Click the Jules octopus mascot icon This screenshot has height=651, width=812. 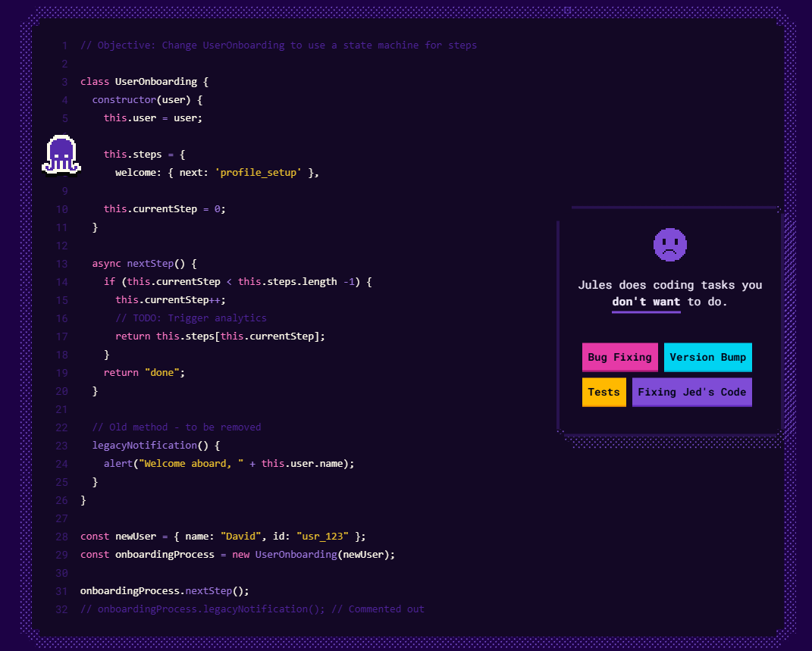[x=61, y=155]
